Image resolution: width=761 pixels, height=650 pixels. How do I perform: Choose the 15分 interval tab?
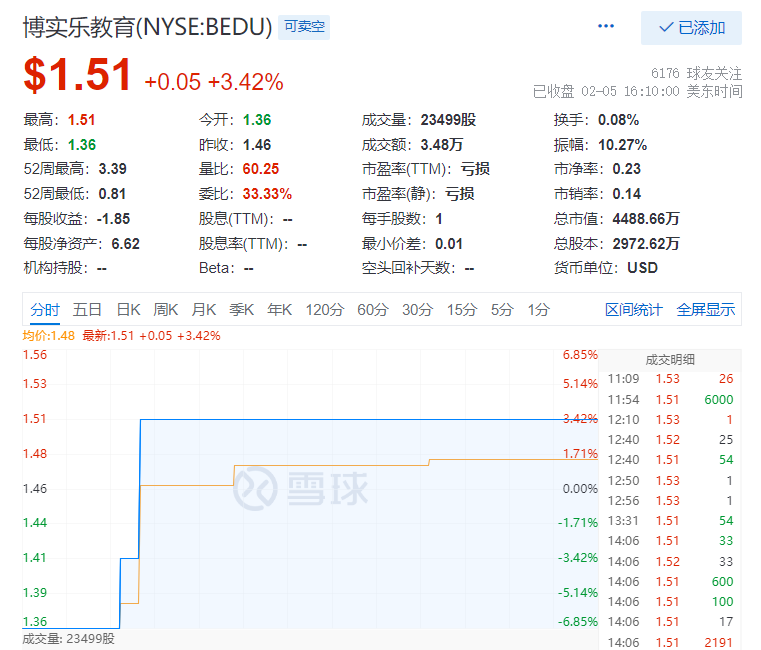coord(462,310)
